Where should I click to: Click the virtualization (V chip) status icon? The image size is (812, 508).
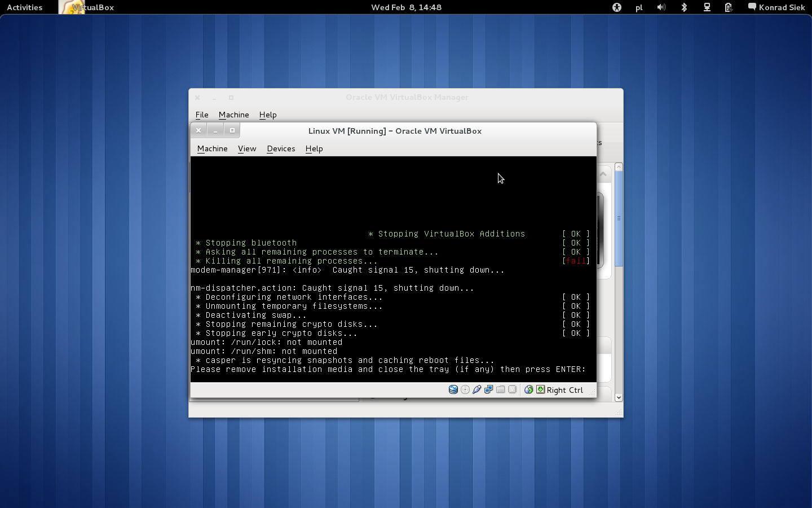pyautogui.click(x=513, y=390)
